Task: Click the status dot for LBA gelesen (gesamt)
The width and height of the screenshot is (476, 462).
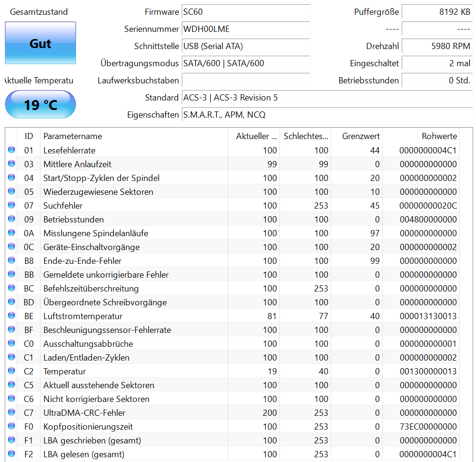Action: tap(11, 454)
